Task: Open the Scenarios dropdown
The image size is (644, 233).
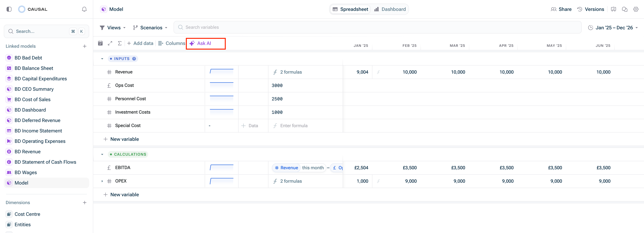Action: point(150,27)
